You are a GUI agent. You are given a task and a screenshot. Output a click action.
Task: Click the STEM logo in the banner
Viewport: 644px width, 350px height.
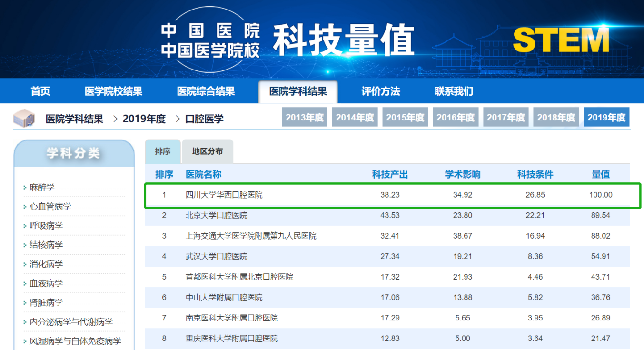(562, 40)
